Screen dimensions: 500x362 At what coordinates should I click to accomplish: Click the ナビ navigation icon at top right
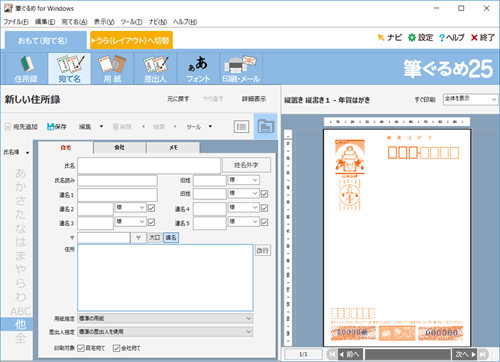coord(389,38)
